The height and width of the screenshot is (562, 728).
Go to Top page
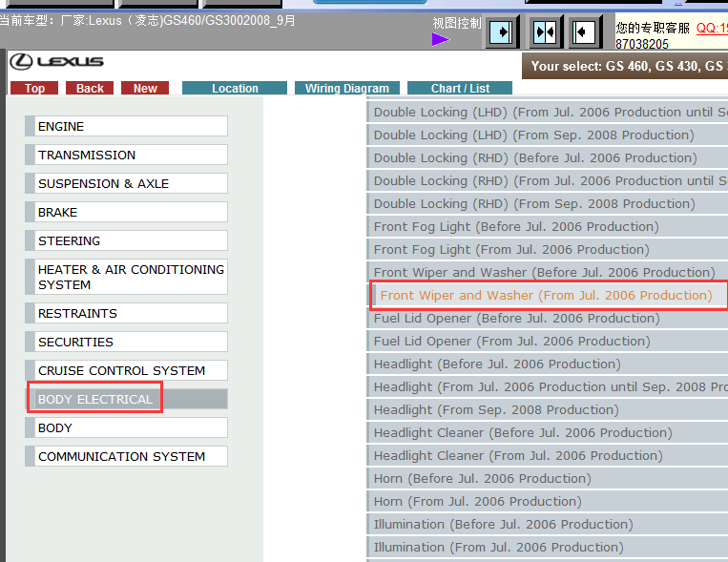34,88
